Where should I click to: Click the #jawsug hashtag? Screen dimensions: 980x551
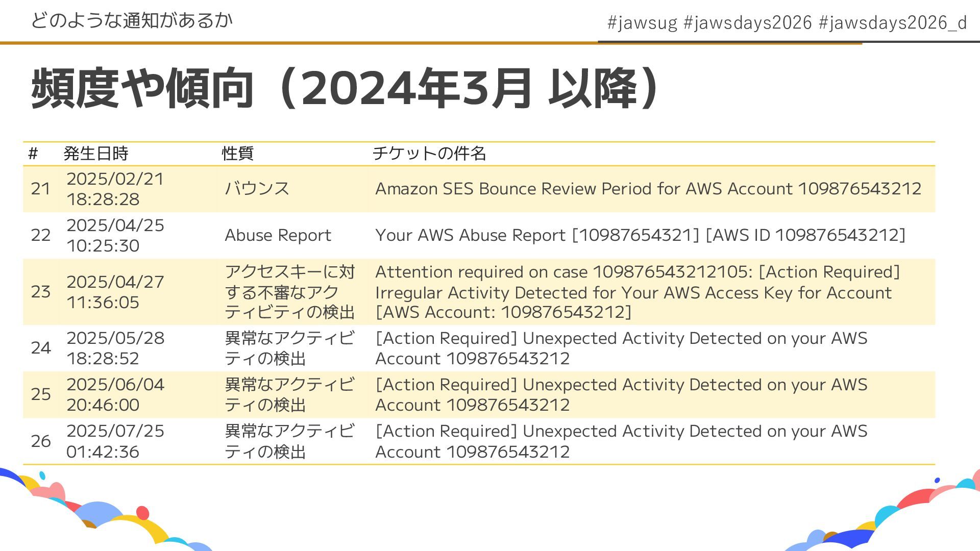642,22
